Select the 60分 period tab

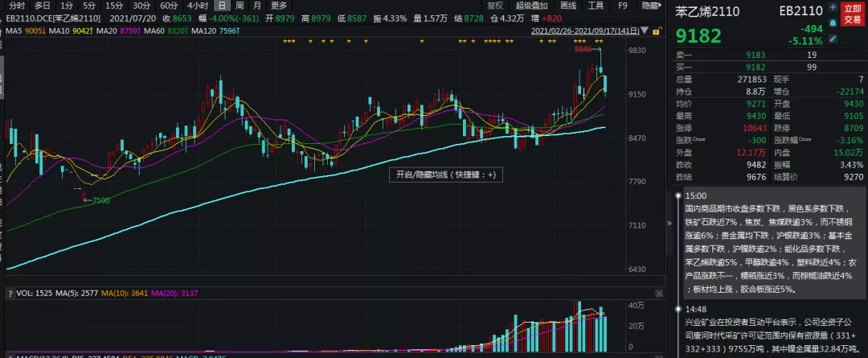point(168,6)
